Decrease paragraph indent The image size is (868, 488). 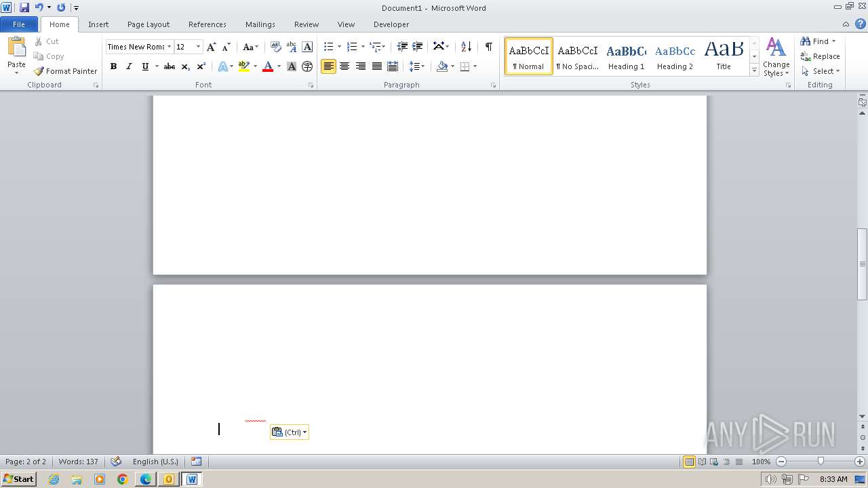tap(402, 47)
